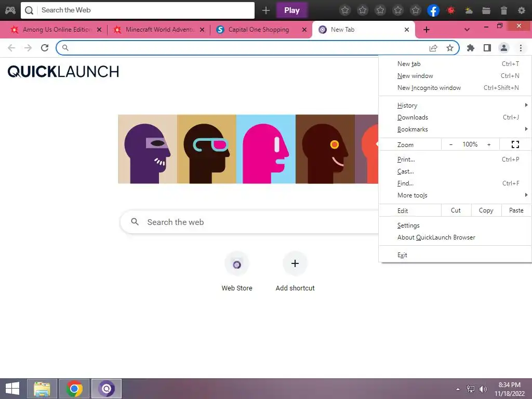Click Paste in the Edit row
Viewport: 532px width, 399px height.
coord(516,210)
